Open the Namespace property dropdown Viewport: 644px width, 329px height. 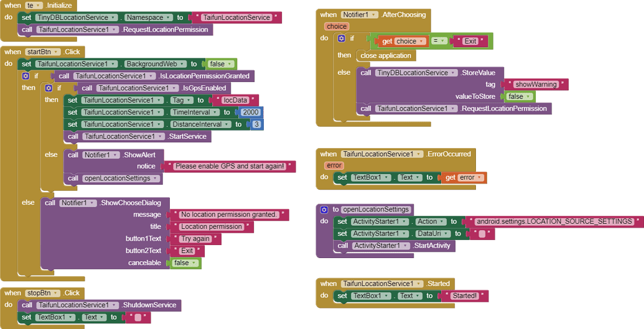(149, 17)
